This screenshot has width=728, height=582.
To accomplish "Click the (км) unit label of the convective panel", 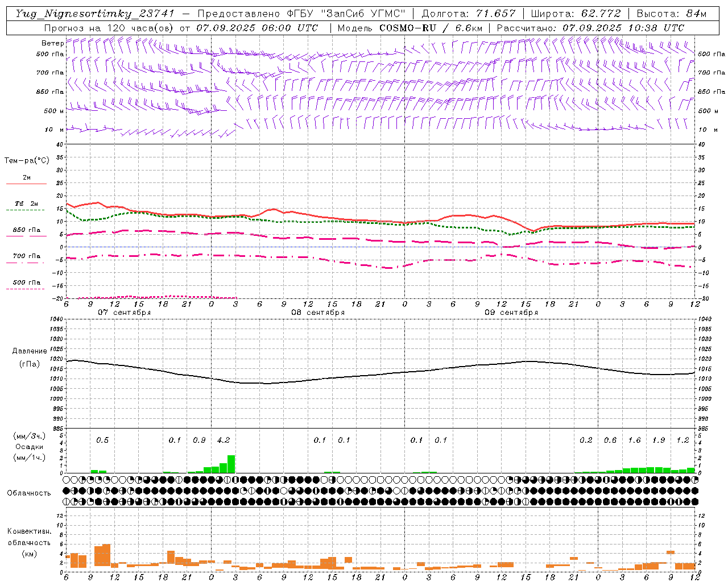I will pyautogui.click(x=30, y=554).
